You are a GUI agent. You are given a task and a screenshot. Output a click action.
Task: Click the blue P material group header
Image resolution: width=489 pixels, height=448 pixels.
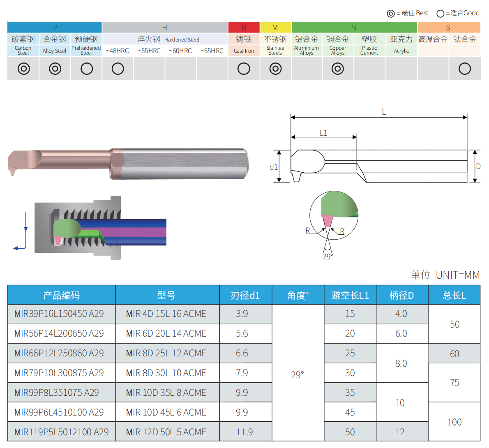click(x=55, y=28)
